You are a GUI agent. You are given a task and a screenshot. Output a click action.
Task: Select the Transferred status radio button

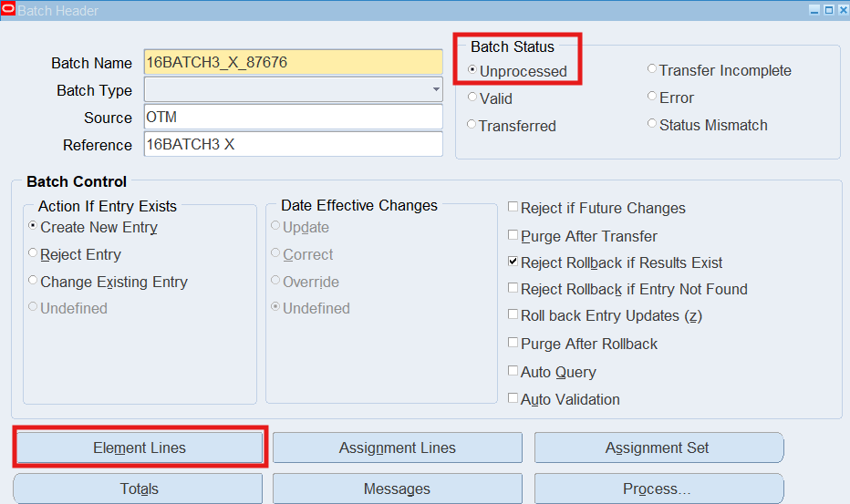pos(472,125)
